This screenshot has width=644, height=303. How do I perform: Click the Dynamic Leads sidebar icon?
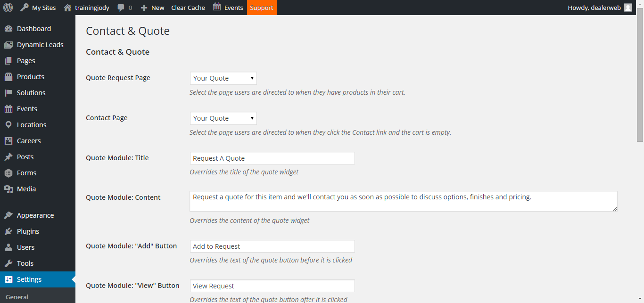click(x=8, y=45)
